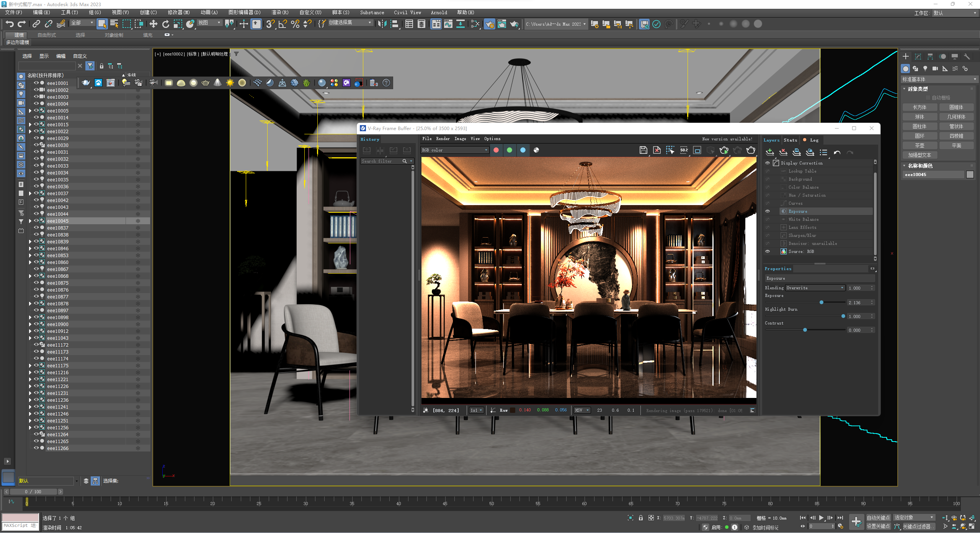Expand the eee10045 group in scene explorer

tap(30, 221)
